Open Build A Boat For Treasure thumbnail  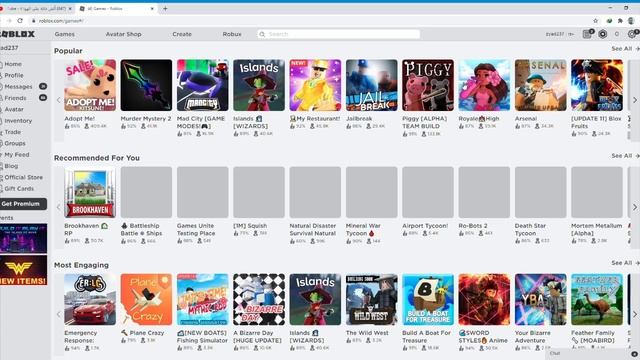pyautogui.click(x=428, y=299)
